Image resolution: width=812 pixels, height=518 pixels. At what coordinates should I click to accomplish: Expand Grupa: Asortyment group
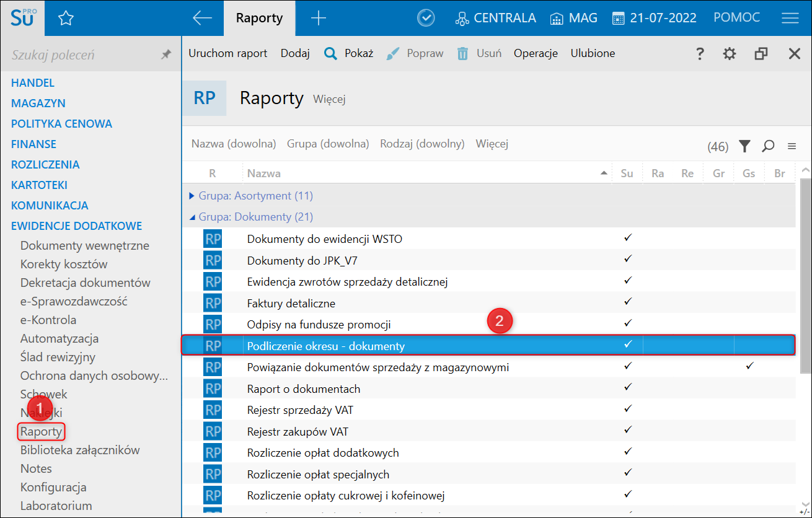click(x=192, y=196)
